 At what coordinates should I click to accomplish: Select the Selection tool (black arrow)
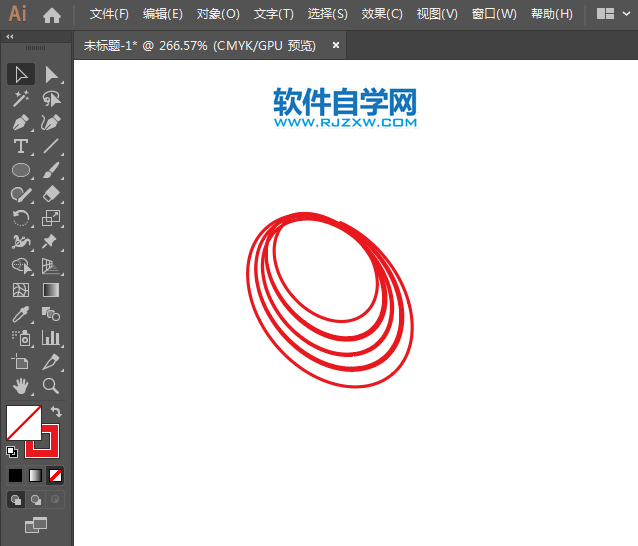pyautogui.click(x=21, y=74)
